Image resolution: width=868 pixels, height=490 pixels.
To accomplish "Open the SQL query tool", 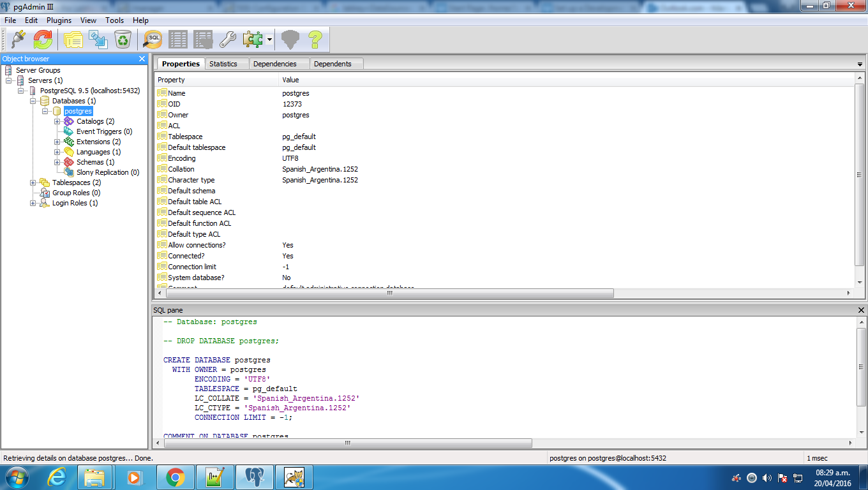I will point(153,40).
